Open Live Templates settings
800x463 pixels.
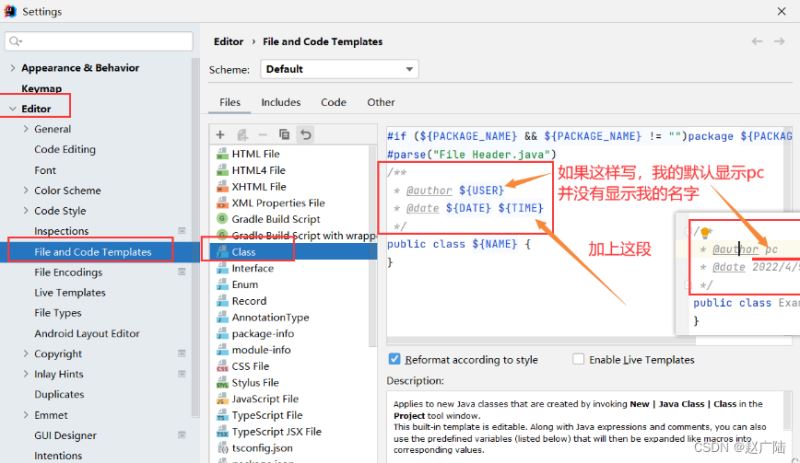pyautogui.click(x=70, y=293)
